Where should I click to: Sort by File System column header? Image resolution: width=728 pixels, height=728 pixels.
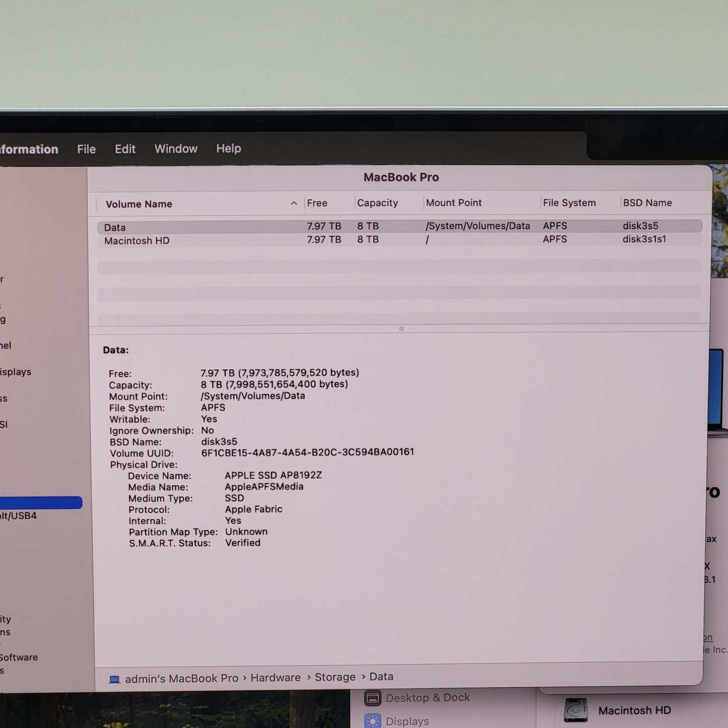click(x=569, y=203)
